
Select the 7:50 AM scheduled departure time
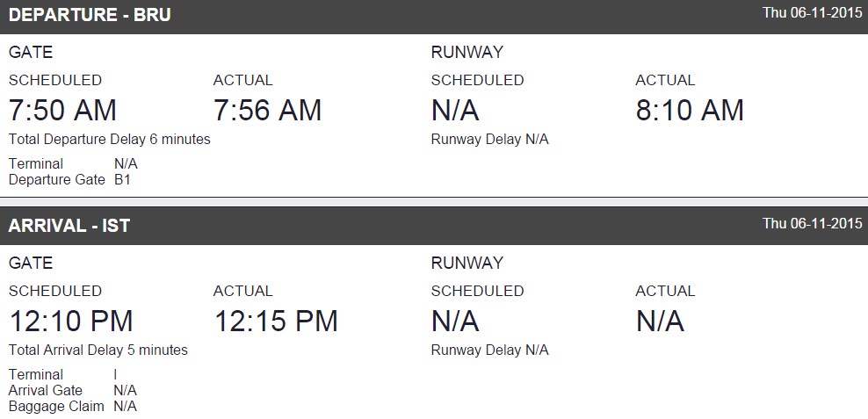62,110
